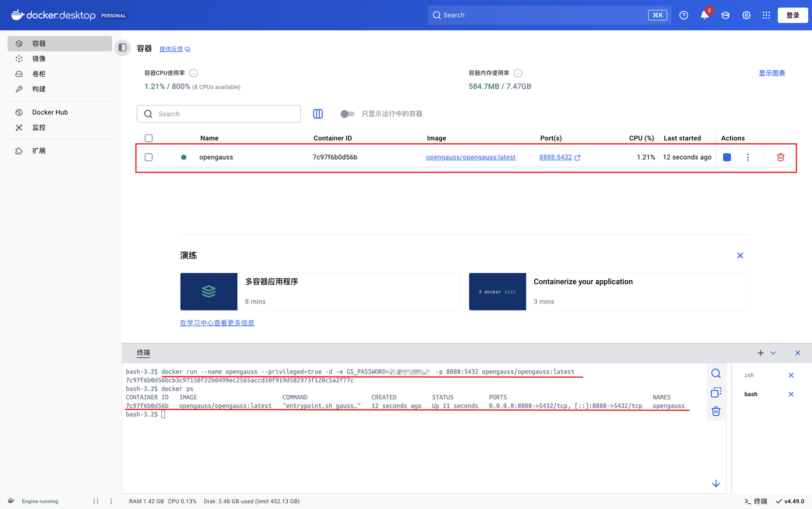Click 在学习中心查看更多信息 link
The width and height of the screenshot is (812, 509).
(217, 323)
